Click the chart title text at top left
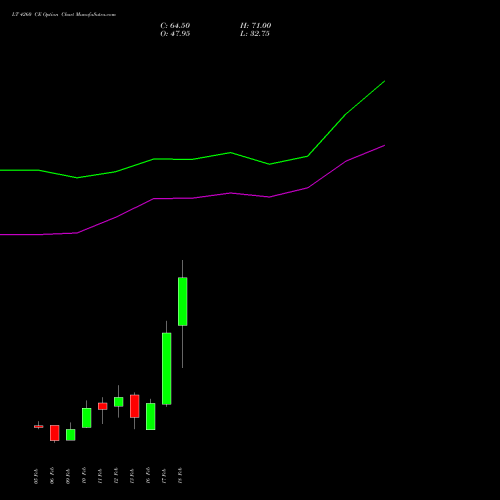 [x=64, y=15]
